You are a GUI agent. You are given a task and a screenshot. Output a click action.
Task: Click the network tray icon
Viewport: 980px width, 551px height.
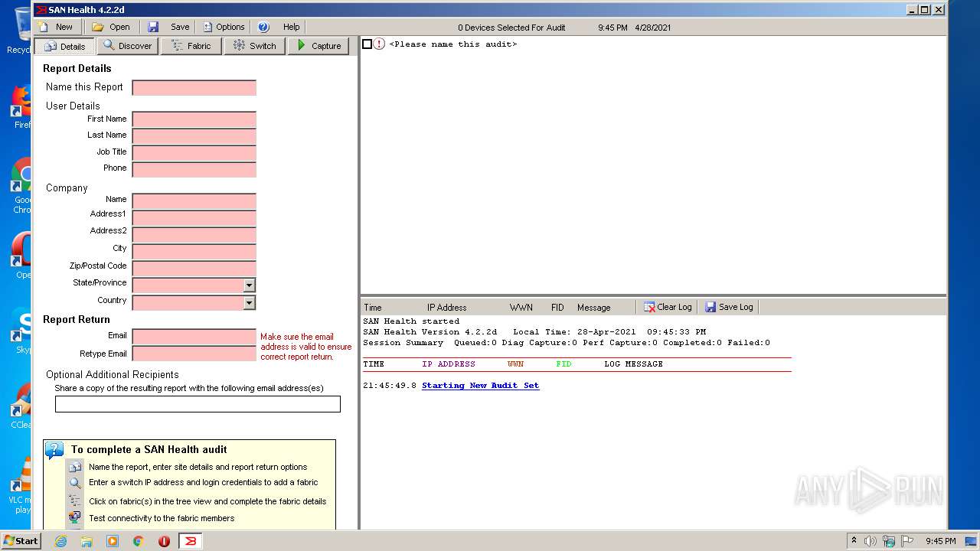(889, 541)
